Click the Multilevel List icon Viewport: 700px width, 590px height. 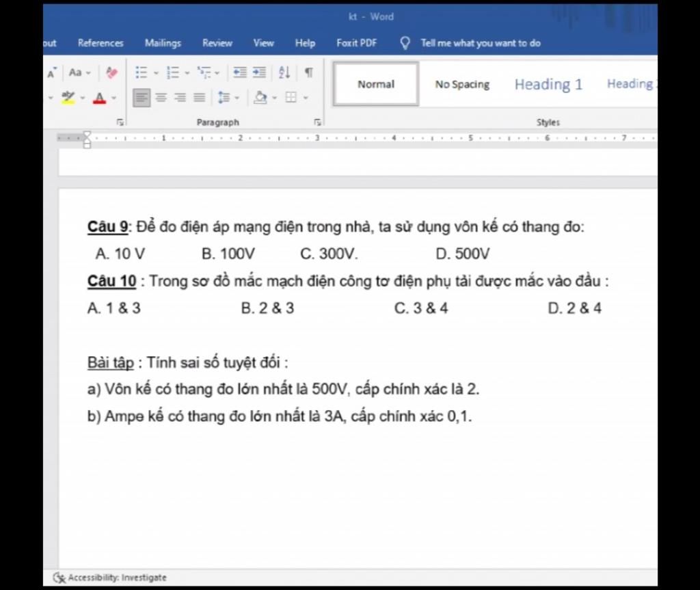(x=204, y=72)
